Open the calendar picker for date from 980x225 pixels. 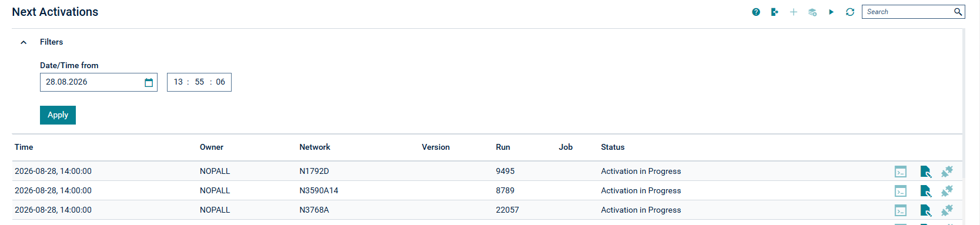click(149, 82)
